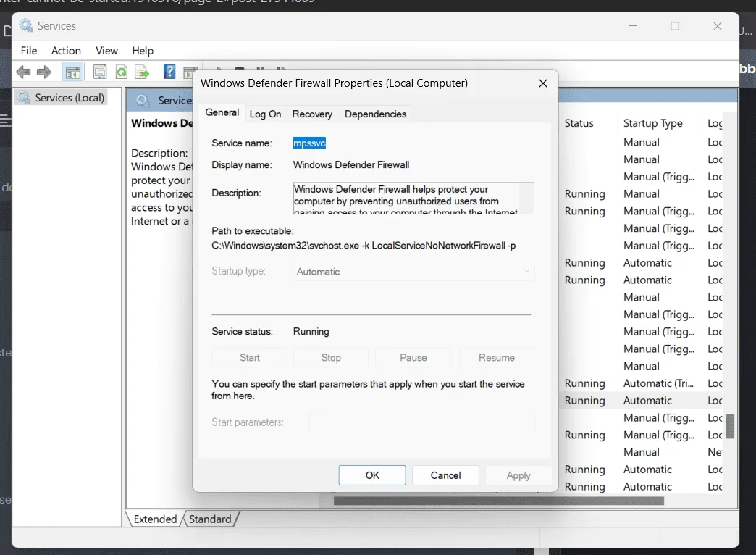Viewport: 756px width, 555px height.
Task: Select Services (Local) in the console tree
Action: pos(62,98)
